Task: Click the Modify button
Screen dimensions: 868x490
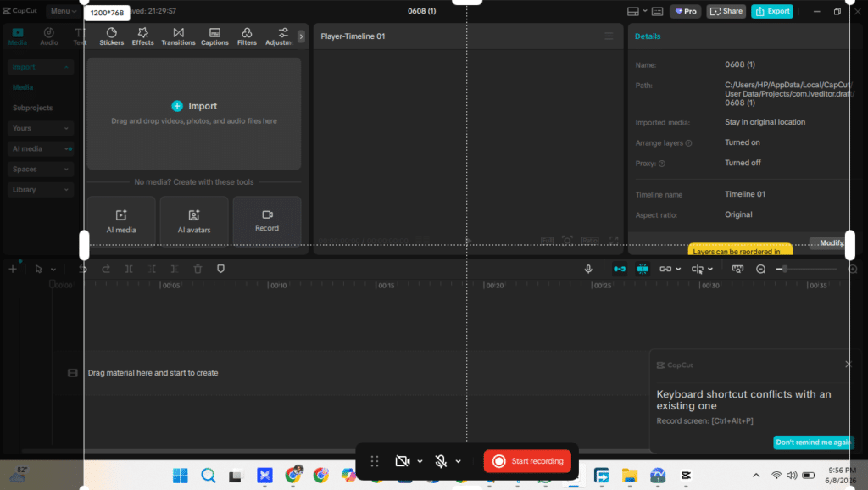Action: 831,243
